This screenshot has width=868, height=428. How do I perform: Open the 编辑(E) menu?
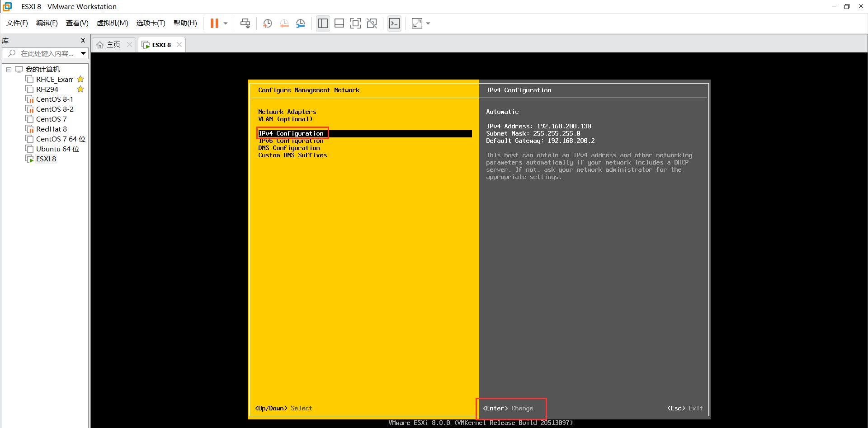pyautogui.click(x=47, y=23)
